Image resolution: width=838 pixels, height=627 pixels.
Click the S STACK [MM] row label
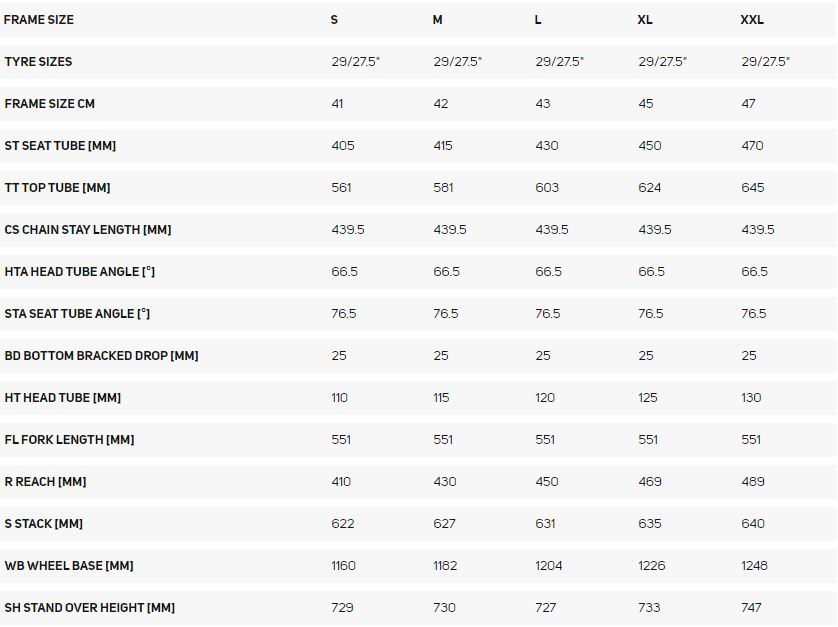43,524
